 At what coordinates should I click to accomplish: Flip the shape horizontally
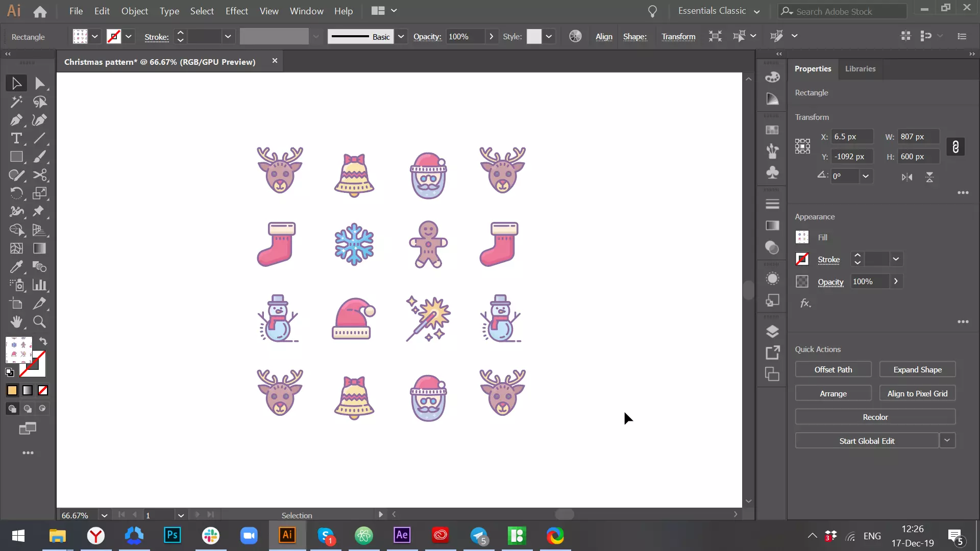907,177
